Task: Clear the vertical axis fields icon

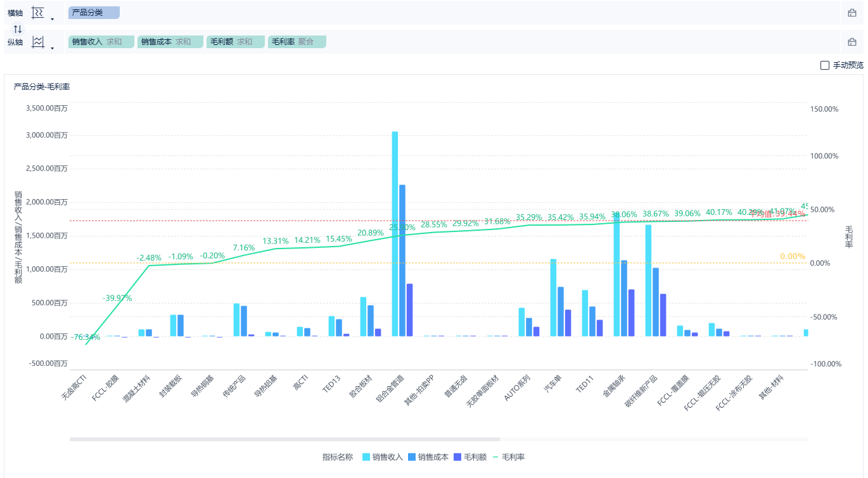Action: tap(852, 42)
